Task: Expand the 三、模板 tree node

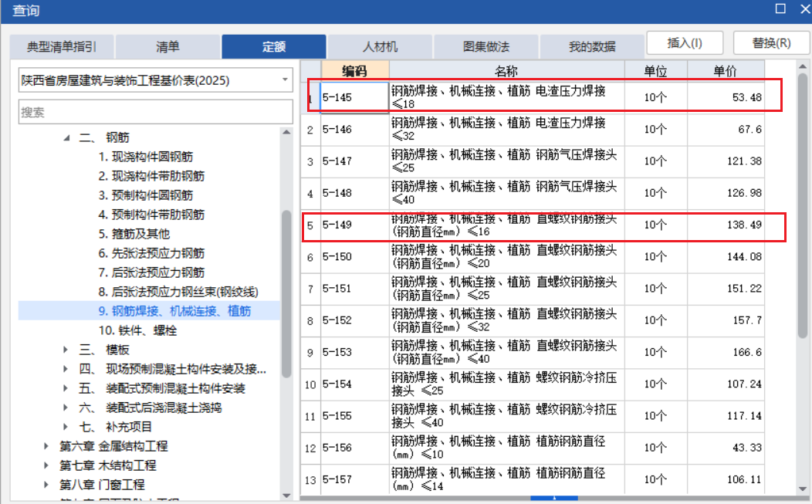Action: point(66,349)
